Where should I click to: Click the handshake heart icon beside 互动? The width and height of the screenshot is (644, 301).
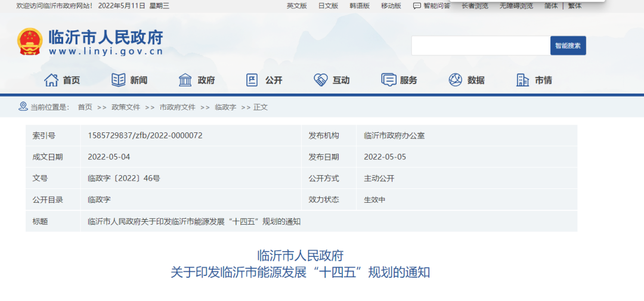click(321, 80)
